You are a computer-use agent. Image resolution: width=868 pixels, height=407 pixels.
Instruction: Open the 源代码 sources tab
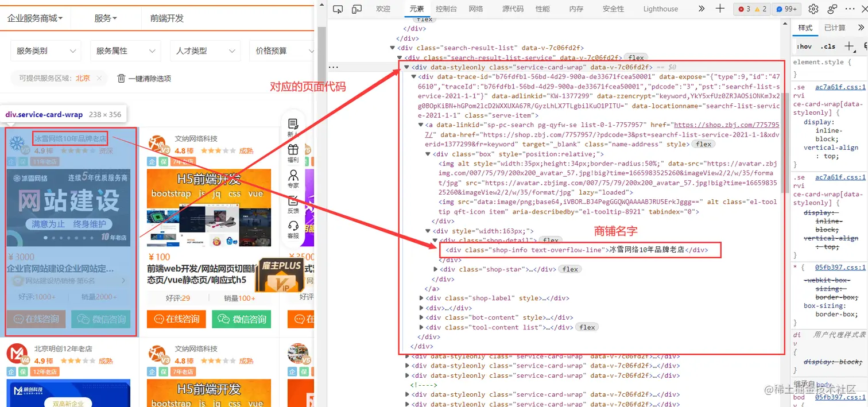point(513,9)
